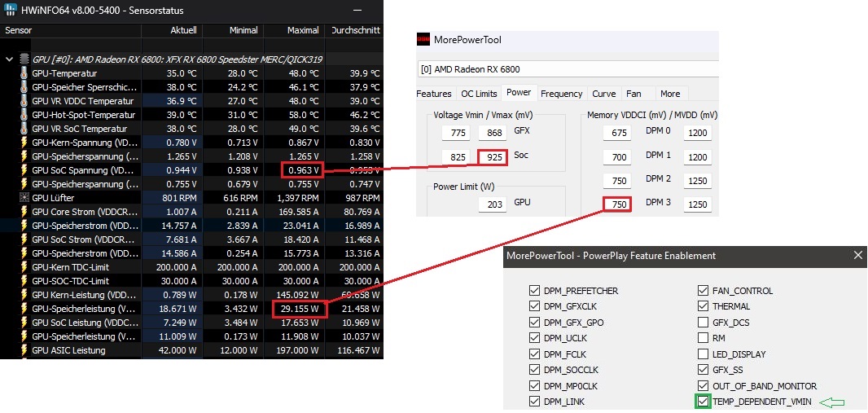Select the GPU Lüfter 801 RPM value
Image resolution: width=868 pixels, height=413 pixels.
coord(178,198)
